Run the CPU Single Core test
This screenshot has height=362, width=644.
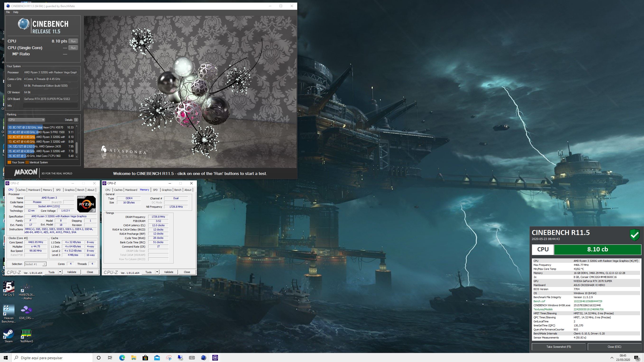click(x=73, y=48)
